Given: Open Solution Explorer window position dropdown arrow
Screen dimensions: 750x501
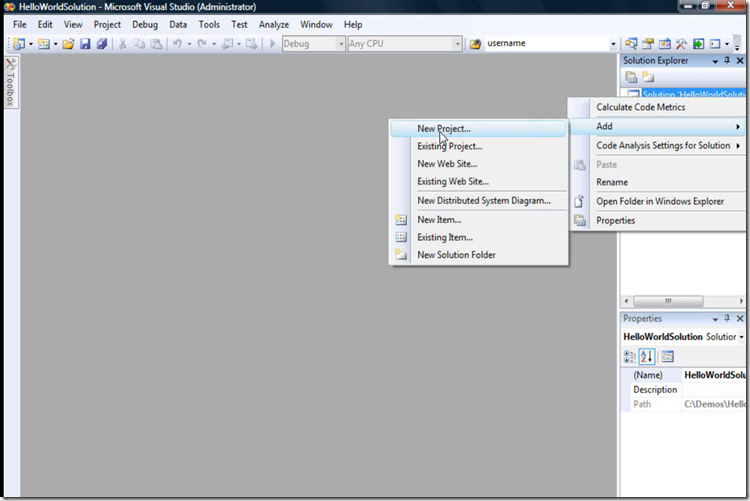Looking at the screenshot, I should point(715,61).
